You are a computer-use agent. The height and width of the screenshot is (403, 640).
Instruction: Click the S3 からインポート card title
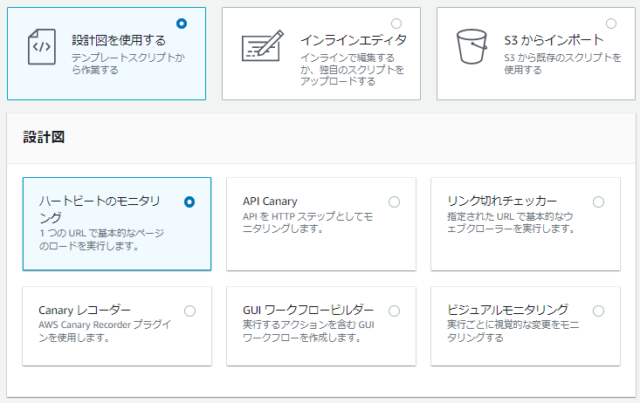coord(553,40)
